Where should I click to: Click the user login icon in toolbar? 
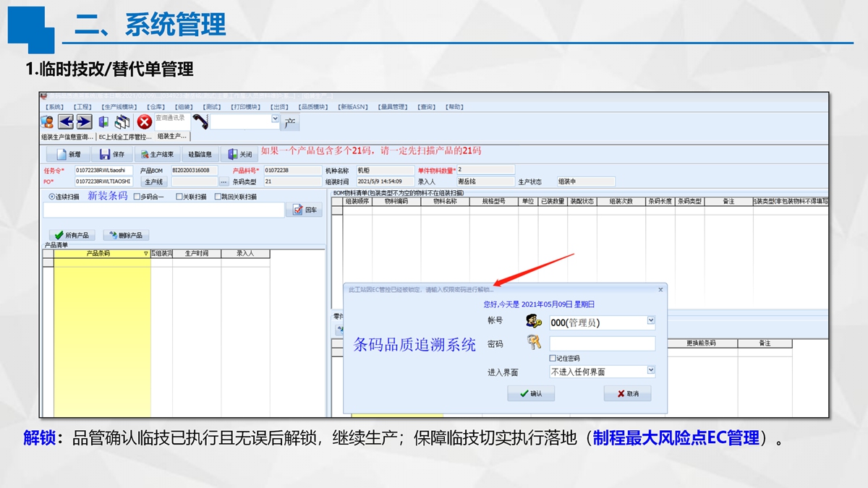pos(48,122)
